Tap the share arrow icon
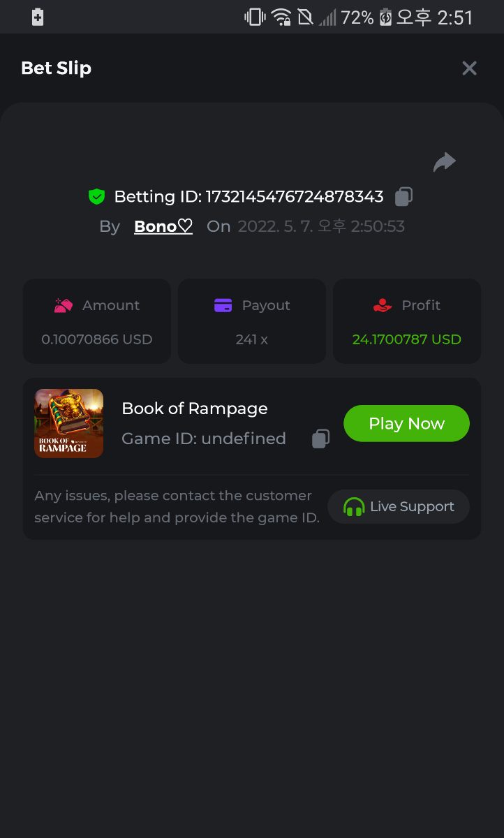 click(x=444, y=162)
